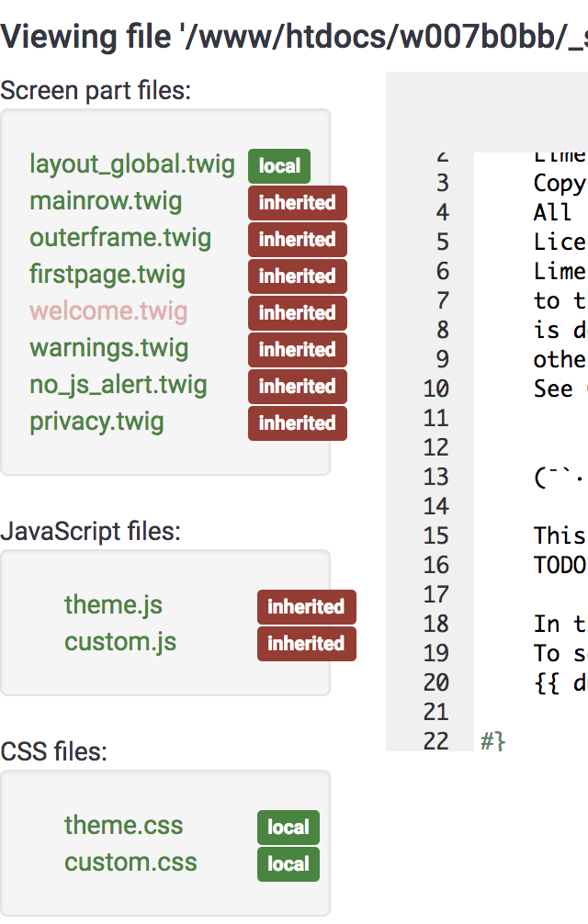Click local badge next to layout_global.twig
588x924 pixels.
pyautogui.click(x=279, y=166)
